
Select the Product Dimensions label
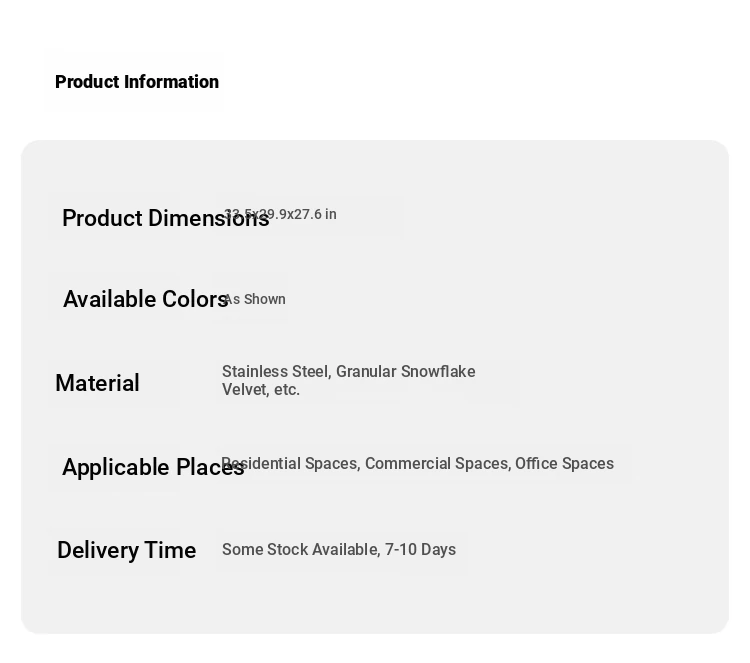pos(166,218)
